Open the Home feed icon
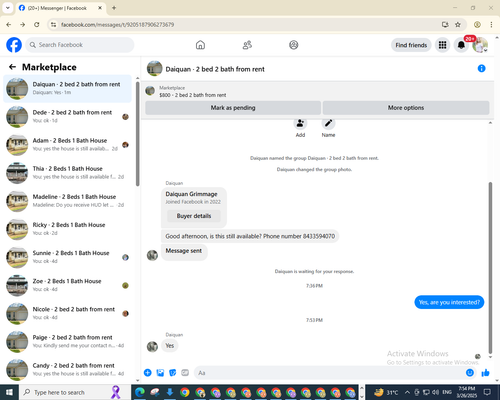The width and height of the screenshot is (500, 400). point(200,45)
